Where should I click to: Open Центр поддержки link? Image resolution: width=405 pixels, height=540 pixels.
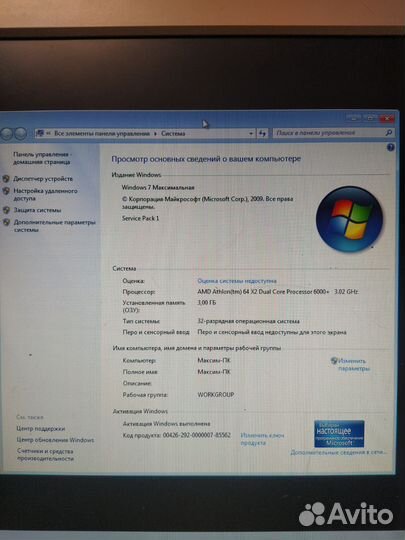tap(41, 429)
